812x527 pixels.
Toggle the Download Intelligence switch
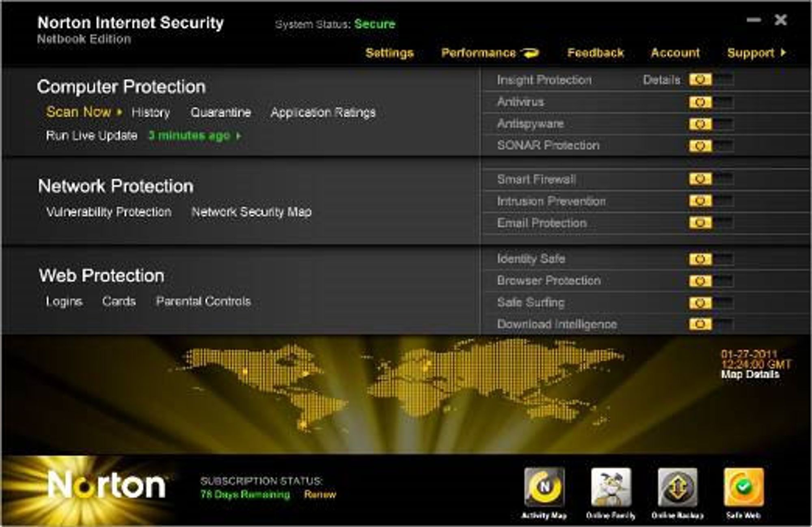711,324
